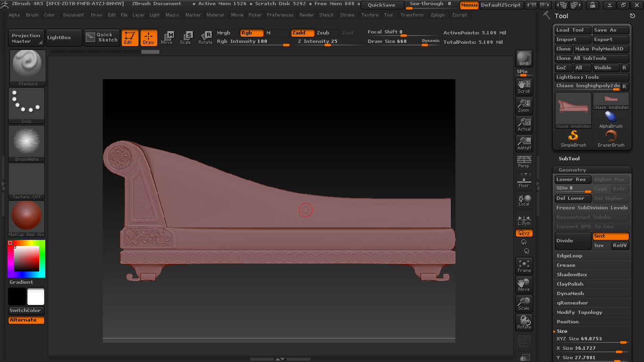
Task: Open the MatCap Red Wax material picker
Action: click(26, 219)
